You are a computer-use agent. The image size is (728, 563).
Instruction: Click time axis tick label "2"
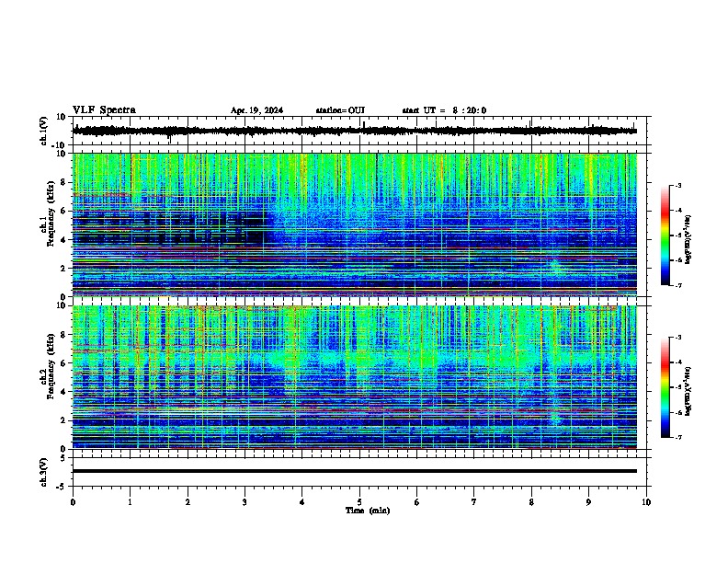point(188,502)
